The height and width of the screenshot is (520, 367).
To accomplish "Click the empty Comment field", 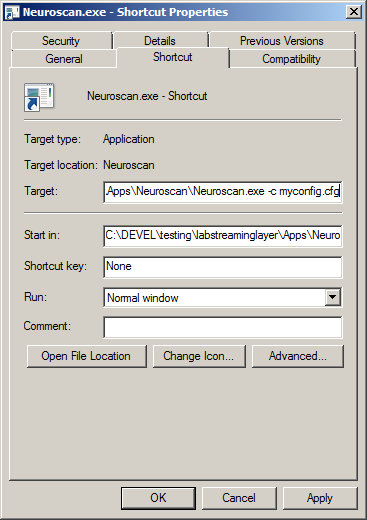I will pyautogui.click(x=223, y=327).
